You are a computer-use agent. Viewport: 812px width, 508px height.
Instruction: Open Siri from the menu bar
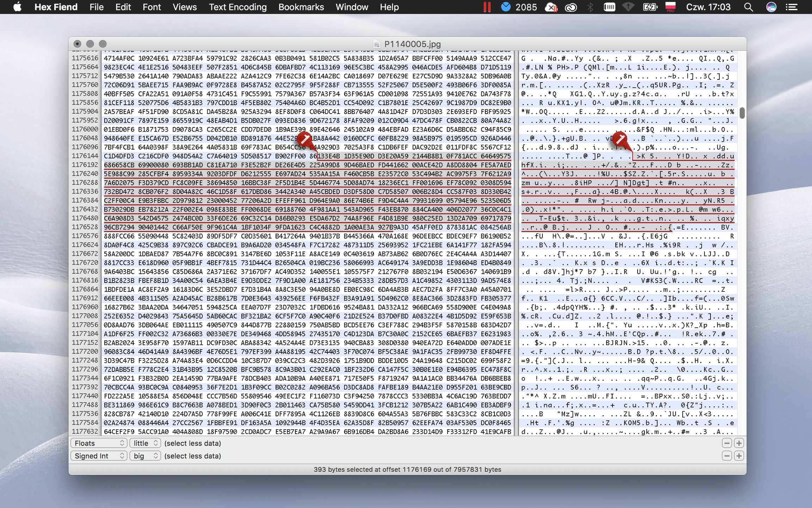coord(771,7)
